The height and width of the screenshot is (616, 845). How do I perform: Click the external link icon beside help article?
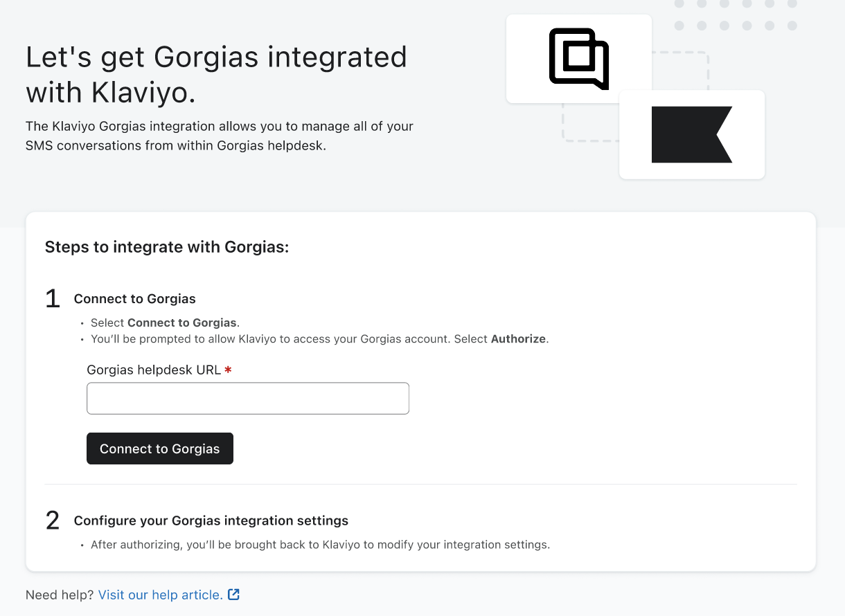click(234, 595)
